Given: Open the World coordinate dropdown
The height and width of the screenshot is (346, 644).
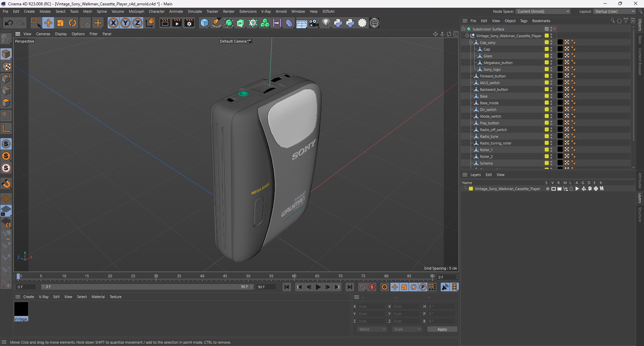Looking at the screenshot, I should (x=372, y=329).
